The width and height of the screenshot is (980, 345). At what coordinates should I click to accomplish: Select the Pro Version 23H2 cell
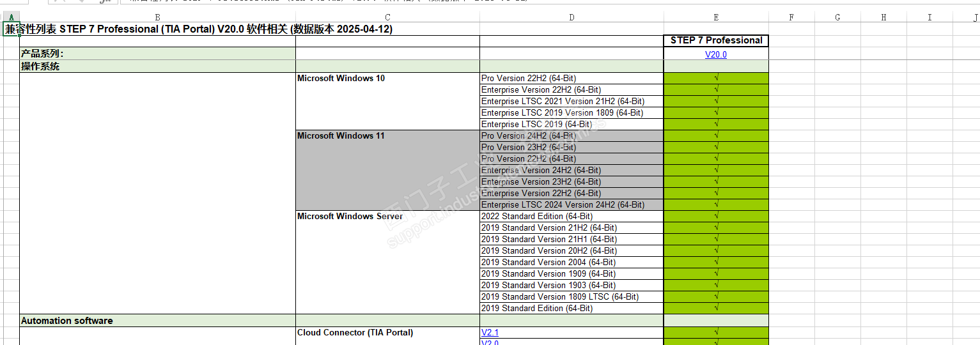point(572,148)
